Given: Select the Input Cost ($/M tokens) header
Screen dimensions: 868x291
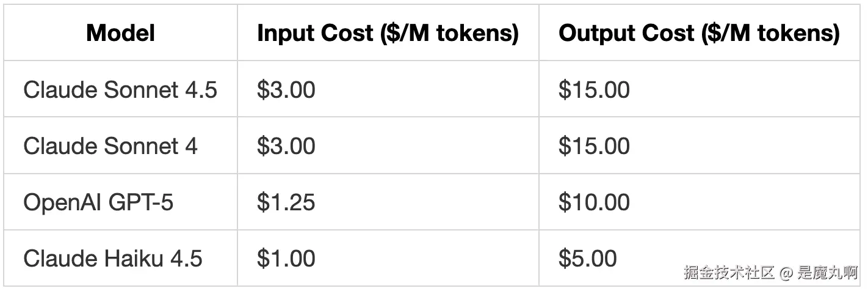Looking at the screenshot, I should [x=388, y=33].
